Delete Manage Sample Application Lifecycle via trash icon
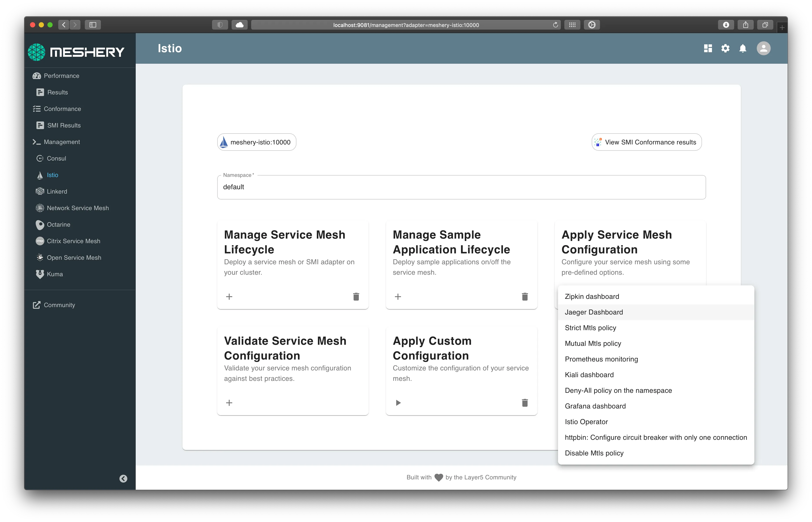 [525, 297]
